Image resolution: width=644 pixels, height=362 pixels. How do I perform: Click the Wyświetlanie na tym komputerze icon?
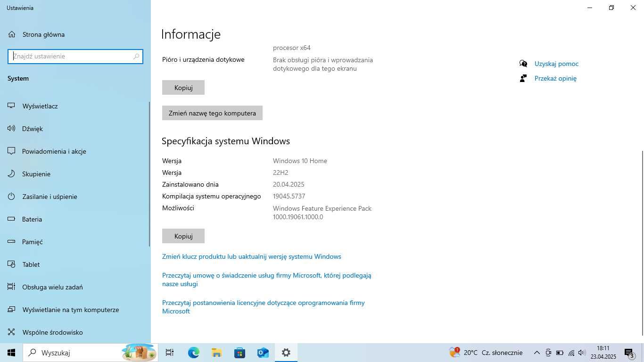(x=12, y=310)
